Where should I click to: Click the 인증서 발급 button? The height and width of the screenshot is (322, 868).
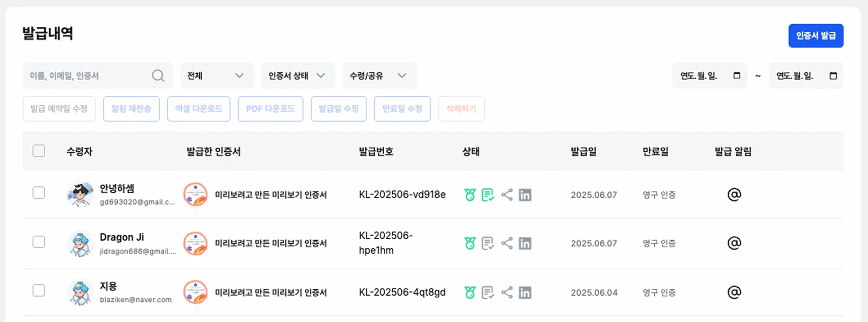[x=816, y=36]
